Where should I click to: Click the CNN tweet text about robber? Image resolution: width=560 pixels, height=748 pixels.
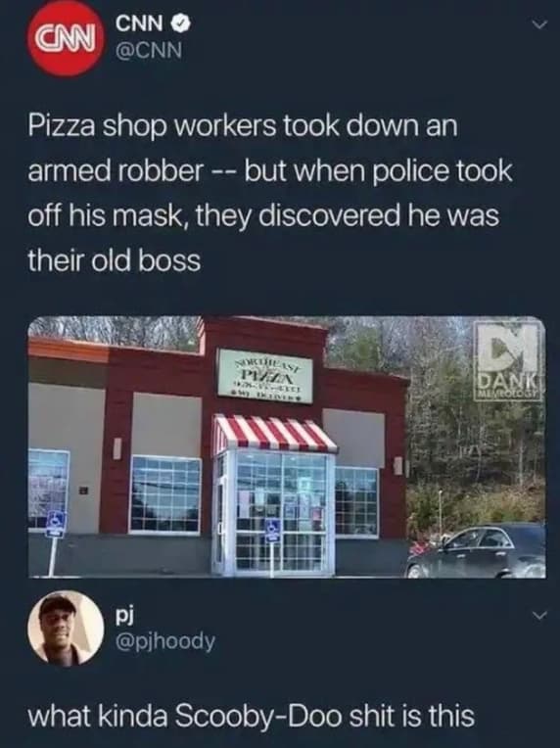tap(270, 193)
